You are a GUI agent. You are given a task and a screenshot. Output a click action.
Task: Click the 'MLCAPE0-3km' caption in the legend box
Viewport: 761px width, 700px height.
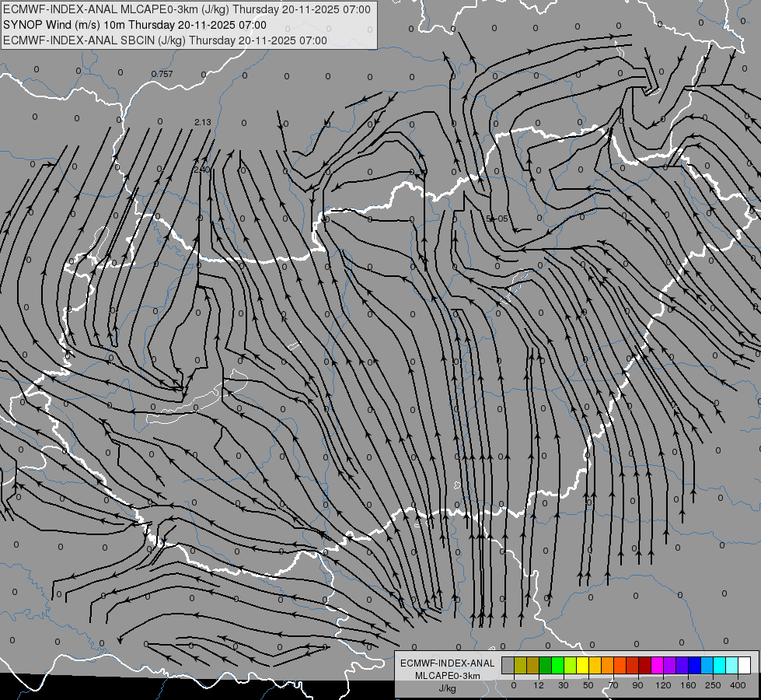point(448,676)
